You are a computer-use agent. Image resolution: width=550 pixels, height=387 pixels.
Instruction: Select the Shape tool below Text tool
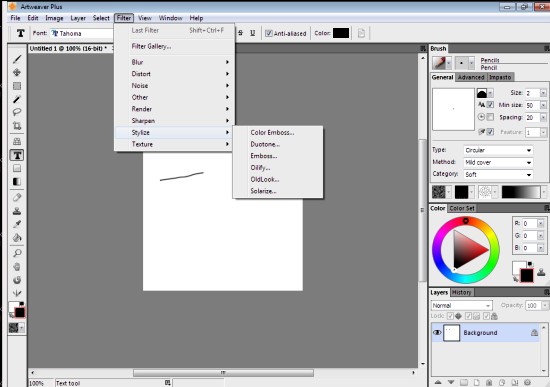click(x=17, y=168)
